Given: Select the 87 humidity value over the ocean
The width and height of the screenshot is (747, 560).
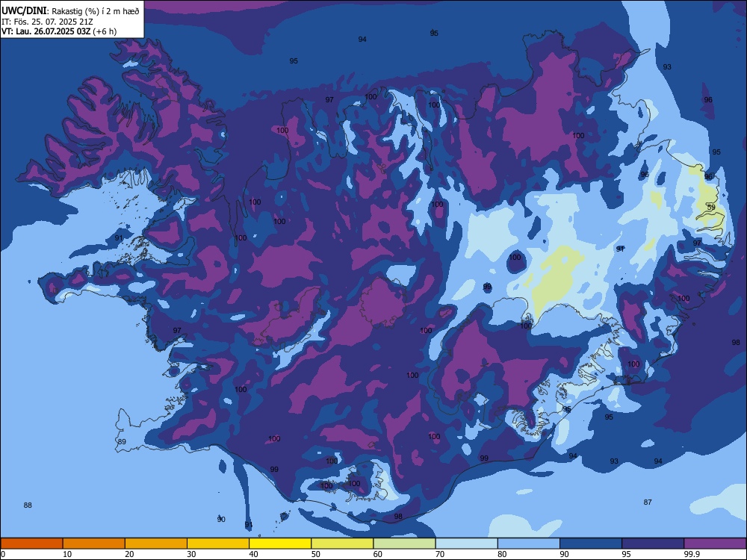Looking at the screenshot, I should 648,502.
